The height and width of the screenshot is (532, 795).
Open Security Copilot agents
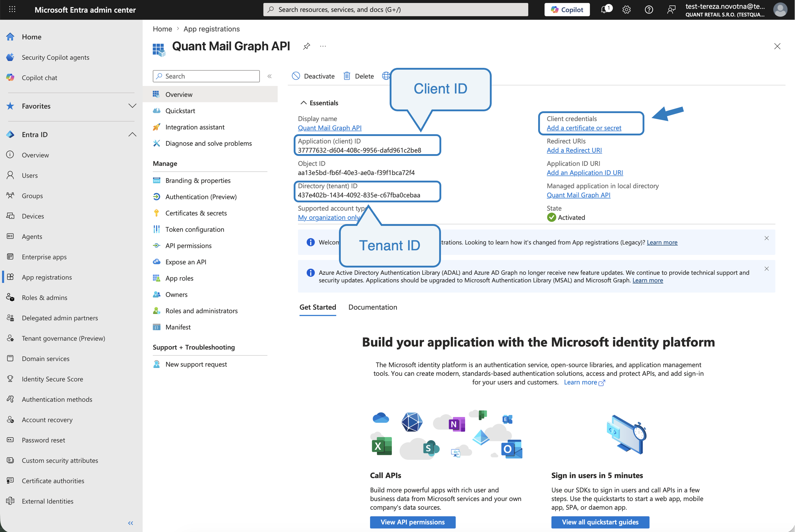coord(55,57)
